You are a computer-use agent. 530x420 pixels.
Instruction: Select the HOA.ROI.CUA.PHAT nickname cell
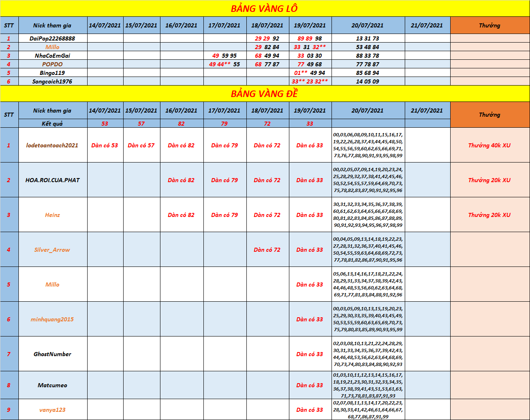coord(52,180)
